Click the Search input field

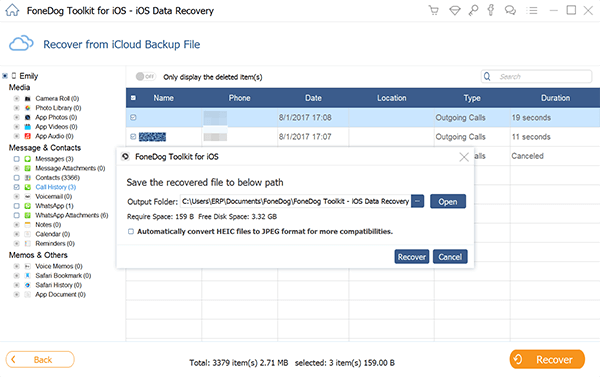[x=536, y=77]
